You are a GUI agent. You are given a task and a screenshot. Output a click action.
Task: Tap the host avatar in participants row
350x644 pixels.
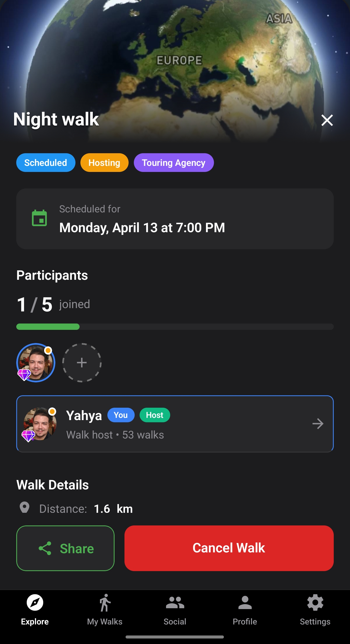(36, 363)
